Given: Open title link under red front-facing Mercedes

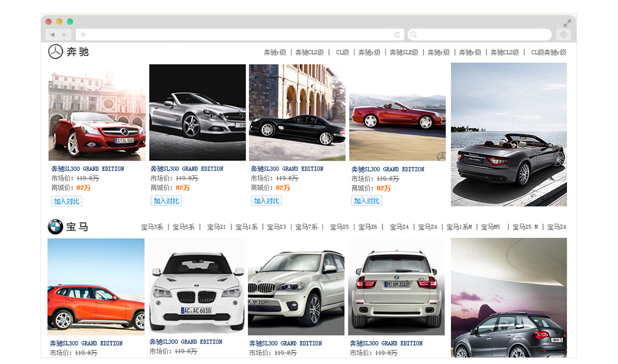Looking at the screenshot, I should [87, 168].
